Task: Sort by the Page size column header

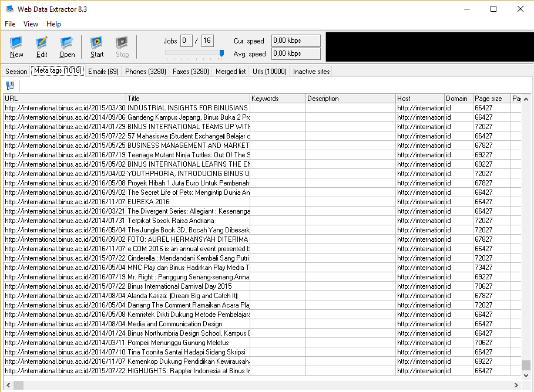Action: pyautogui.click(x=492, y=99)
